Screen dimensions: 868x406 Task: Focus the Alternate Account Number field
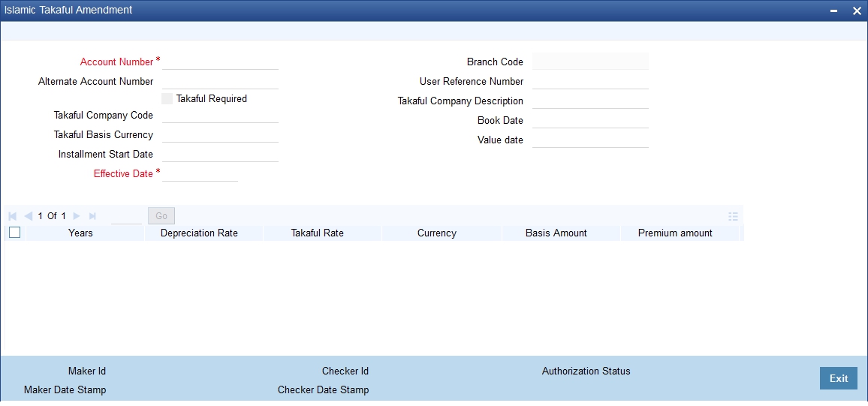[220, 81]
